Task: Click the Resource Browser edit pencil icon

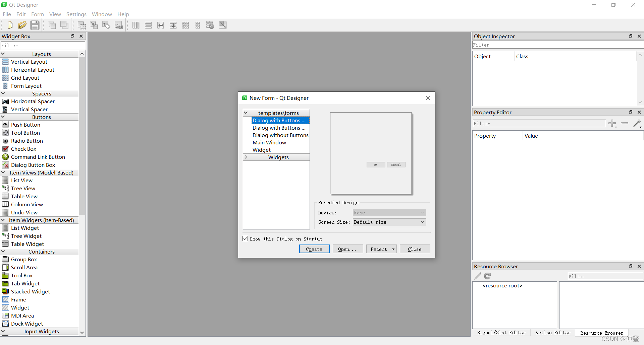Action: (x=478, y=276)
